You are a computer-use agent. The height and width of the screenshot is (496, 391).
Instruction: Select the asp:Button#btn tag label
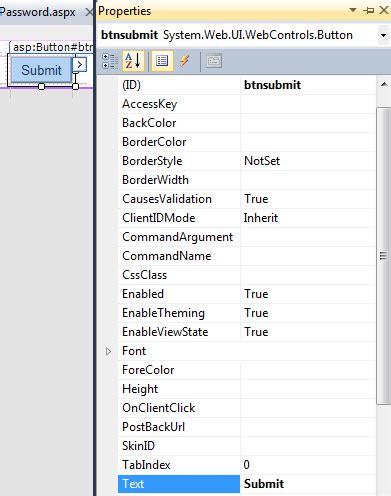click(x=53, y=47)
